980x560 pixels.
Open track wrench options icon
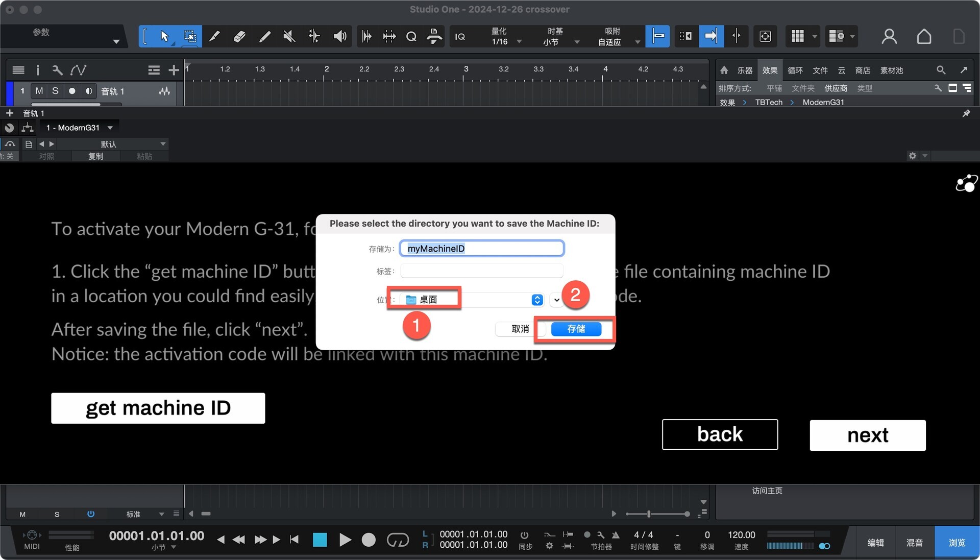pos(57,70)
